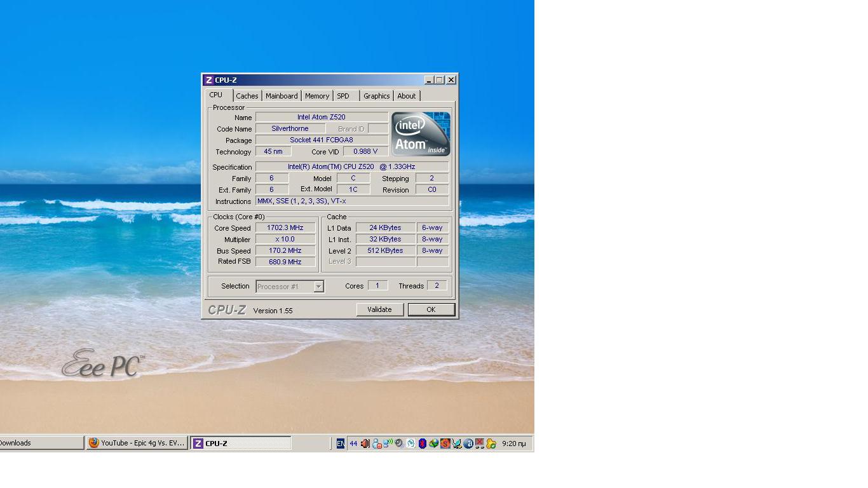Confirm with the OK button
This screenshot has height=488, width=868.
[x=431, y=309]
